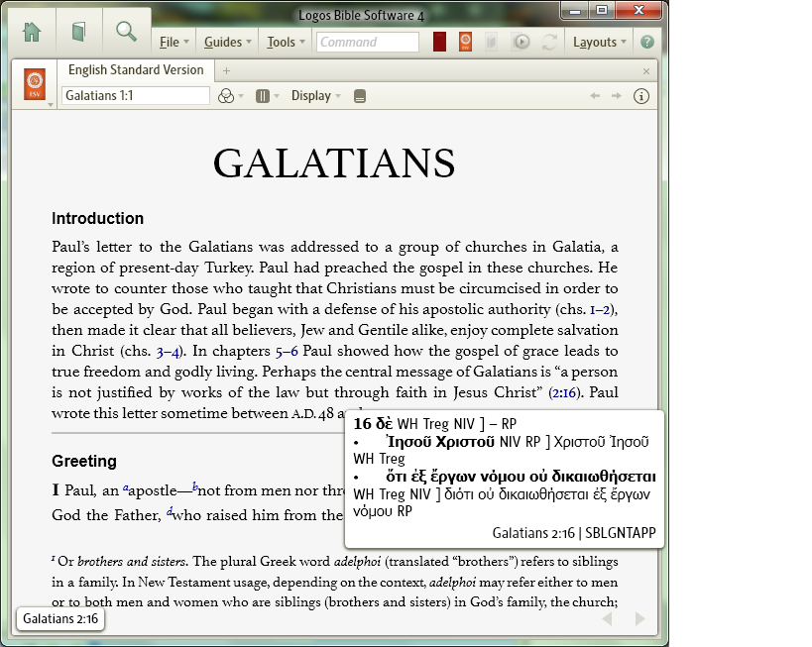Click the Galatians 2:16 | SBLGNTAPP popup label

tap(574, 533)
